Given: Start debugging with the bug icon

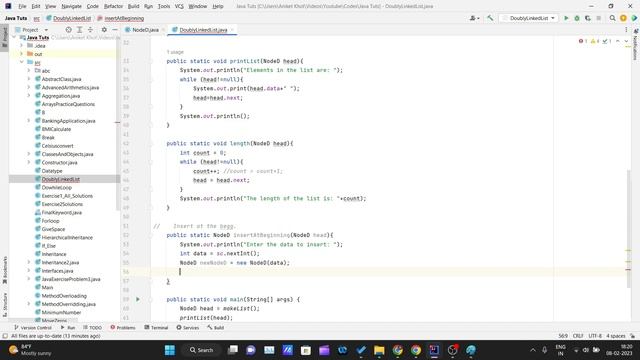Looking at the screenshot, I should click(577, 18).
